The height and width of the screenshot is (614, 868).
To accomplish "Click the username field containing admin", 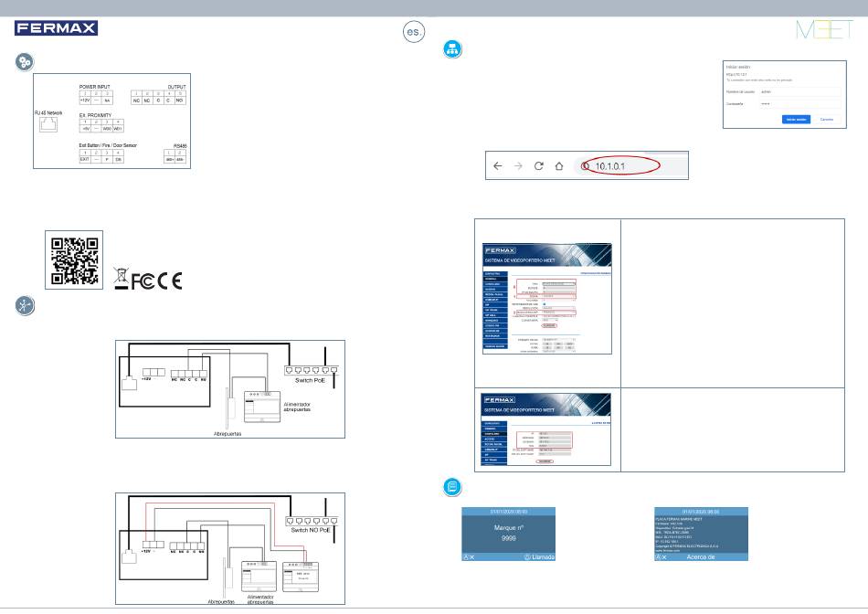I will point(799,92).
